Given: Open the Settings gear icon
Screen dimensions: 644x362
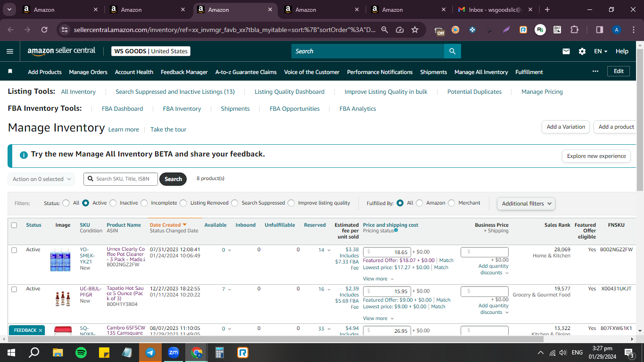Looking at the screenshot, I should pos(582,51).
